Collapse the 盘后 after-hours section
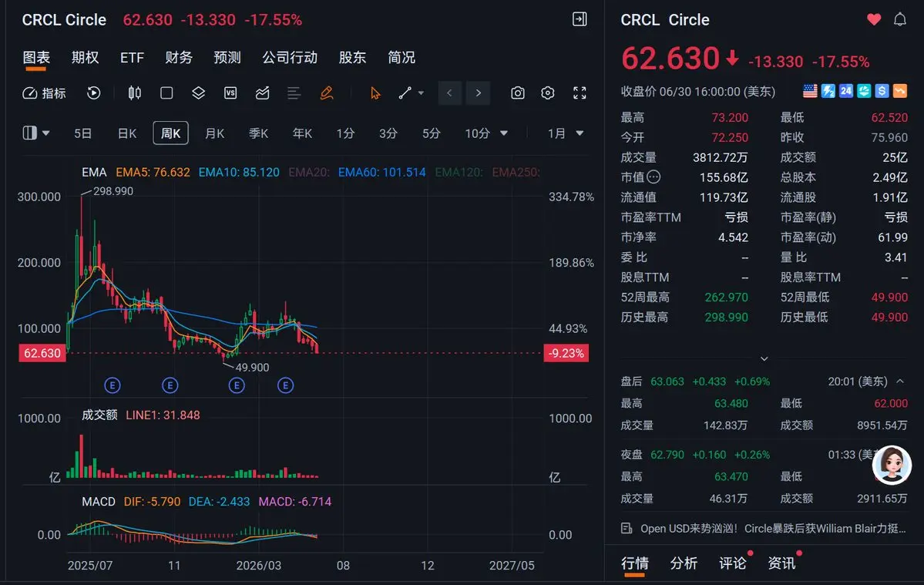 click(900, 382)
